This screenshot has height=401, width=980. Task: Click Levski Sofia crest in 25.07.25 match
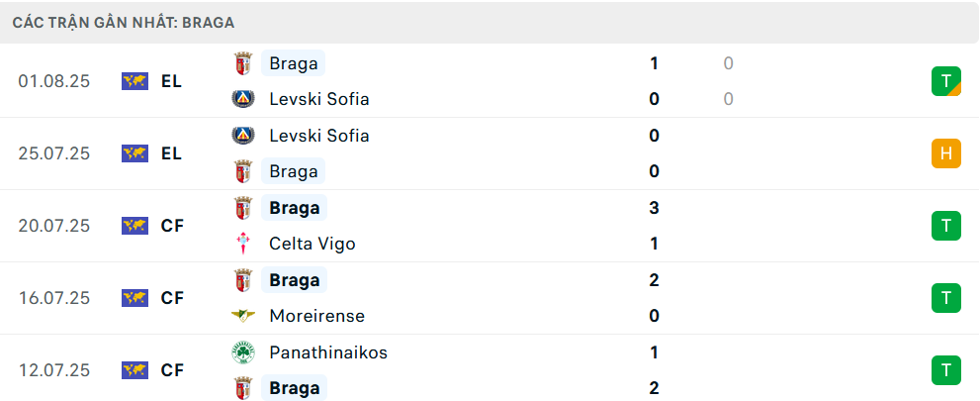pos(242,135)
